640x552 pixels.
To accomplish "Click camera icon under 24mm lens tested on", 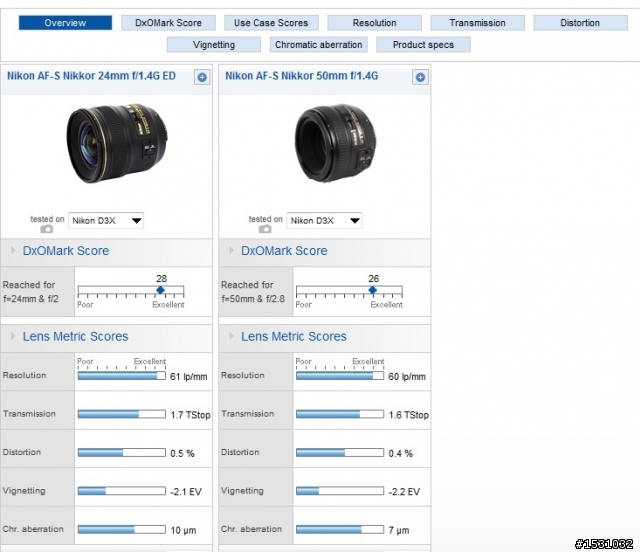I will pyautogui.click(x=47, y=229).
